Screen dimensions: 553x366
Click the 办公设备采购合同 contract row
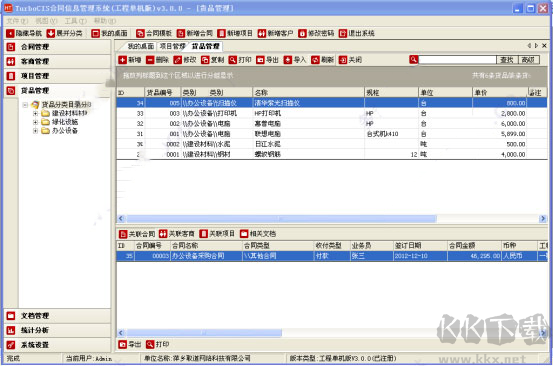332,256
